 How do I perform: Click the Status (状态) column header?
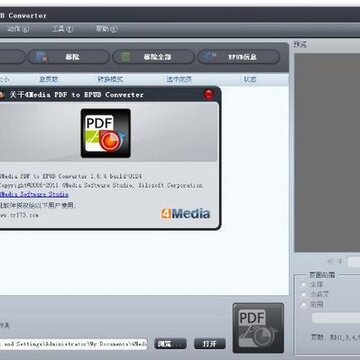click(x=250, y=79)
